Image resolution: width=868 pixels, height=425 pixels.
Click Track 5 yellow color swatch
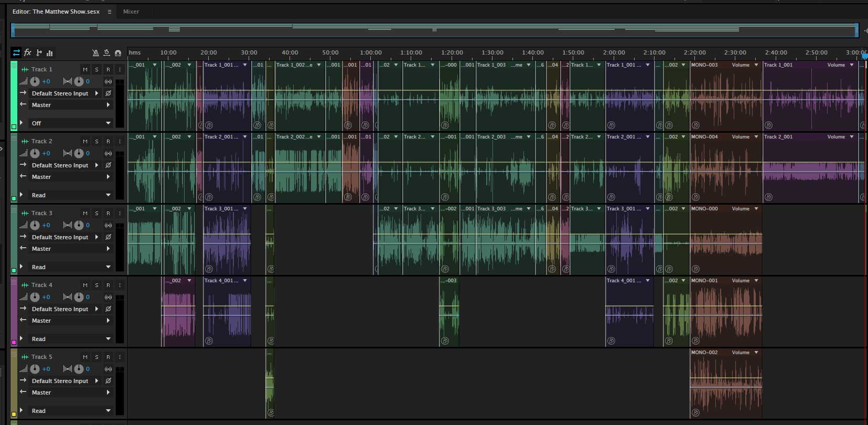coord(14,414)
